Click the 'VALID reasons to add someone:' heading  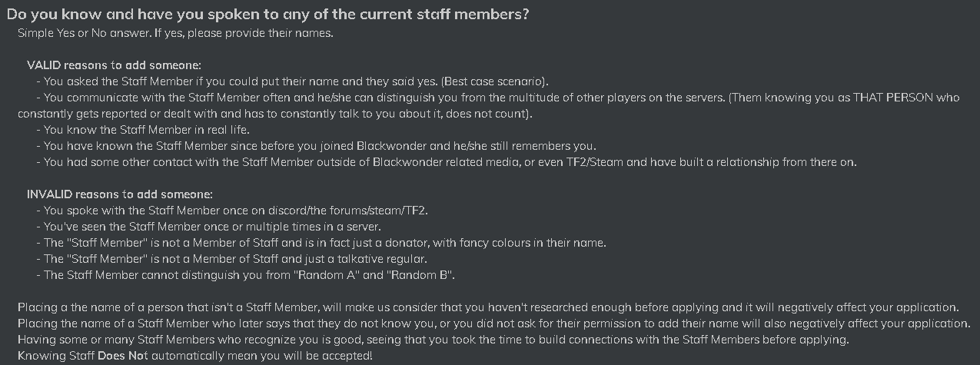[114, 65]
